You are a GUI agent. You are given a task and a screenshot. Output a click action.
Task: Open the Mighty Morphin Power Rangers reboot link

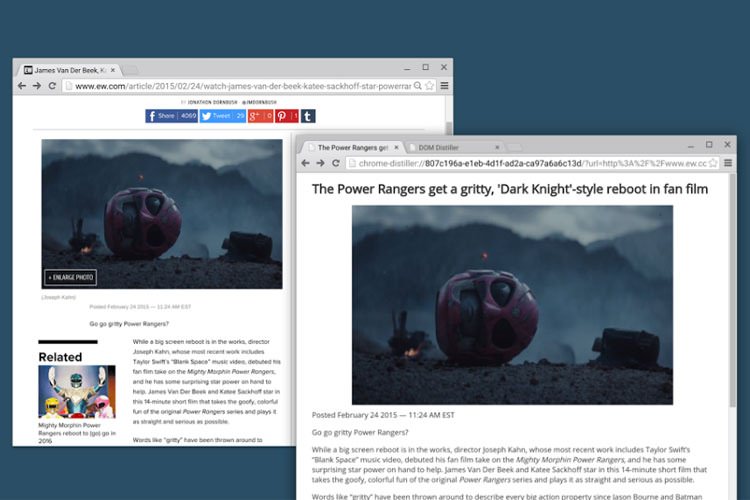(77, 433)
